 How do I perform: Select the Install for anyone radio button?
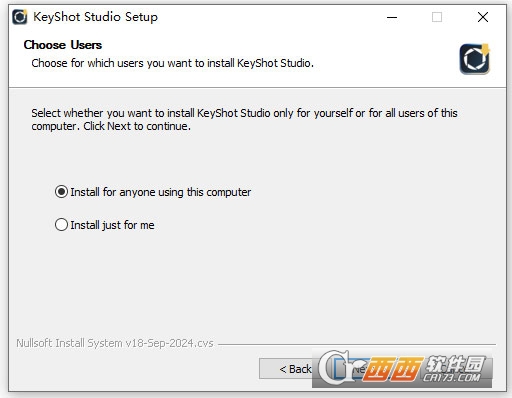pos(61,192)
